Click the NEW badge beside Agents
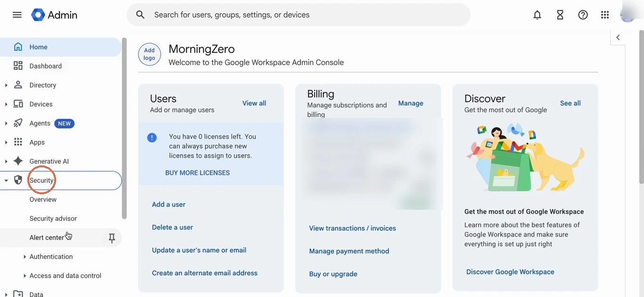This screenshot has height=297, width=644. coord(64,124)
